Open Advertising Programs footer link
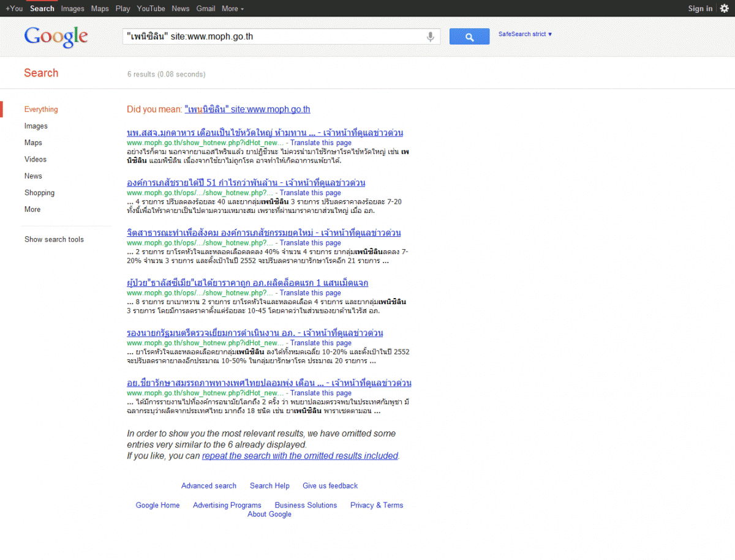 click(x=227, y=506)
